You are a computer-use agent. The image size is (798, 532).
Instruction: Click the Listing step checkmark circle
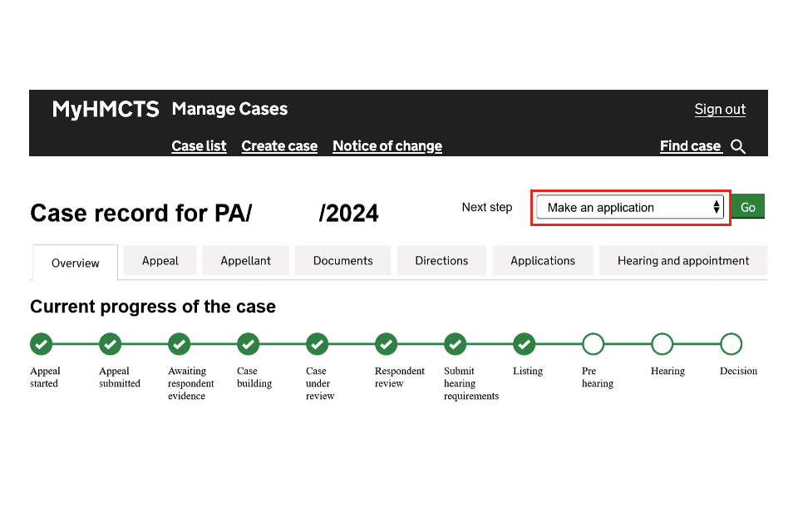(524, 343)
